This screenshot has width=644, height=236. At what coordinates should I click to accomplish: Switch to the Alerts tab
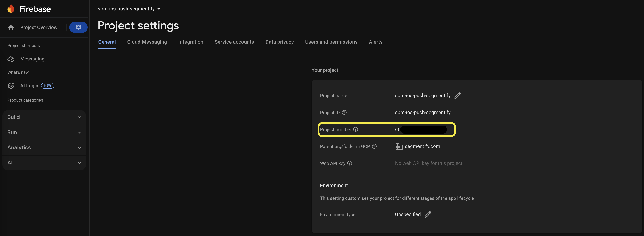click(x=376, y=42)
